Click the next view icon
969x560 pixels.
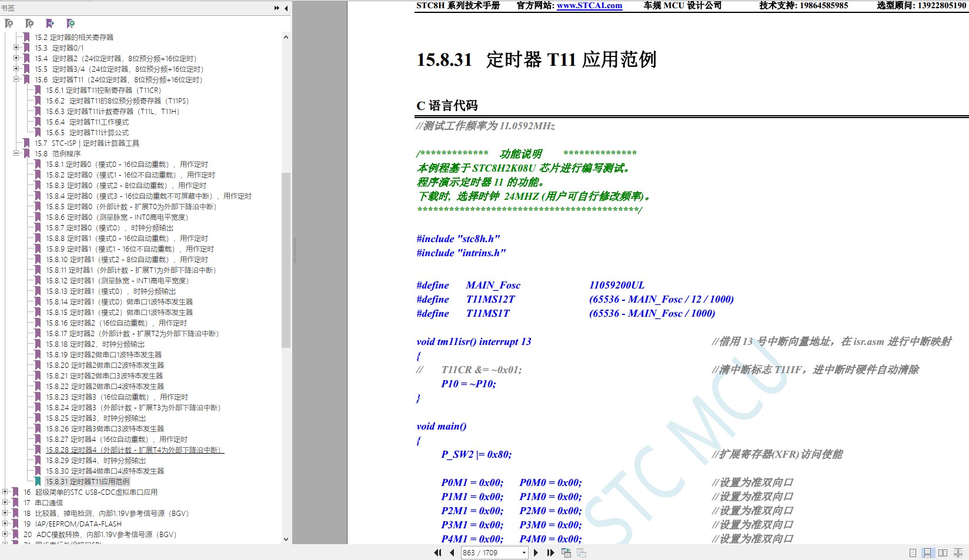(x=582, y=552)
